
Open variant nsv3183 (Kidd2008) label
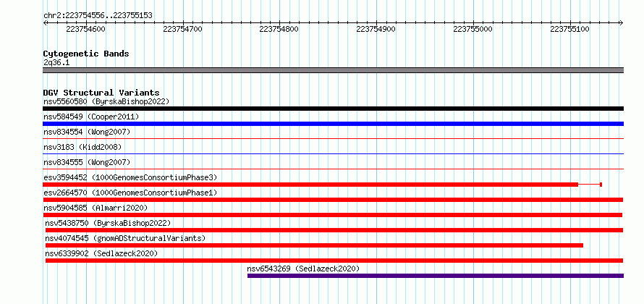(82, 147)
